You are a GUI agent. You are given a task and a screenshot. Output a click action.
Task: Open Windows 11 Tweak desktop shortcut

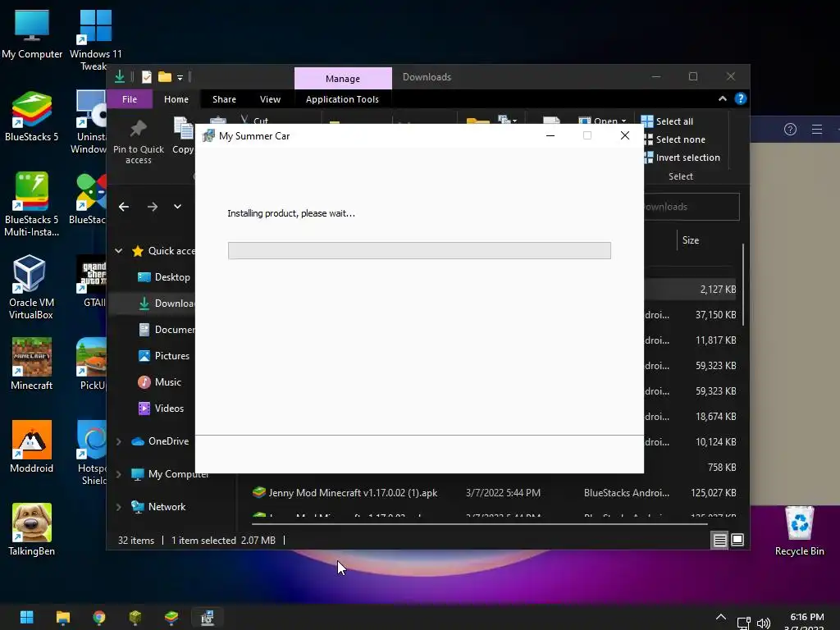[95, 40]
